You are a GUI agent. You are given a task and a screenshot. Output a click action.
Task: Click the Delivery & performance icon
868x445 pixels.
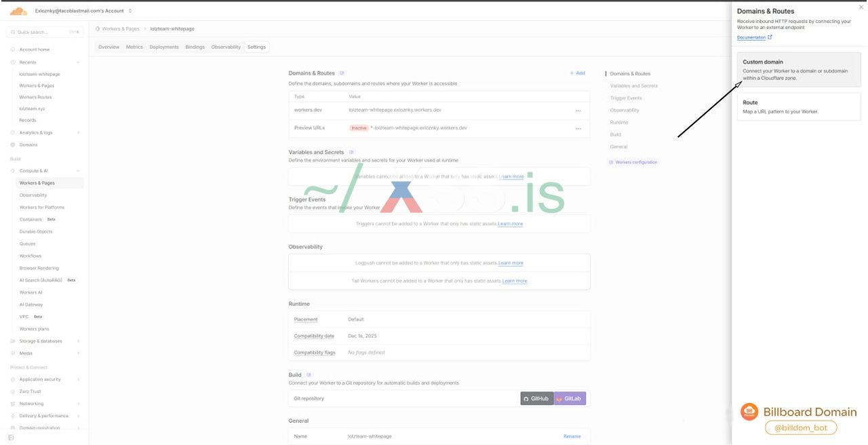point(13,416)
